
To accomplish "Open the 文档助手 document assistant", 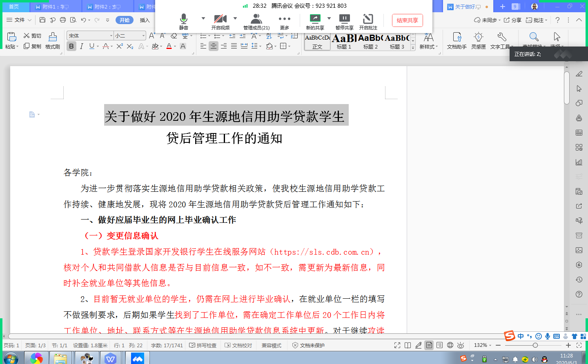I will (x=457, y=41).
